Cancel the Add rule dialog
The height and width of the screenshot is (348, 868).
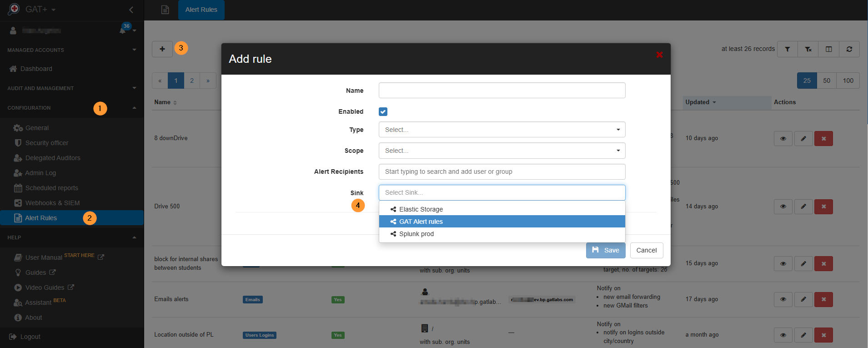pyautogui.click(x=646, y=250)
